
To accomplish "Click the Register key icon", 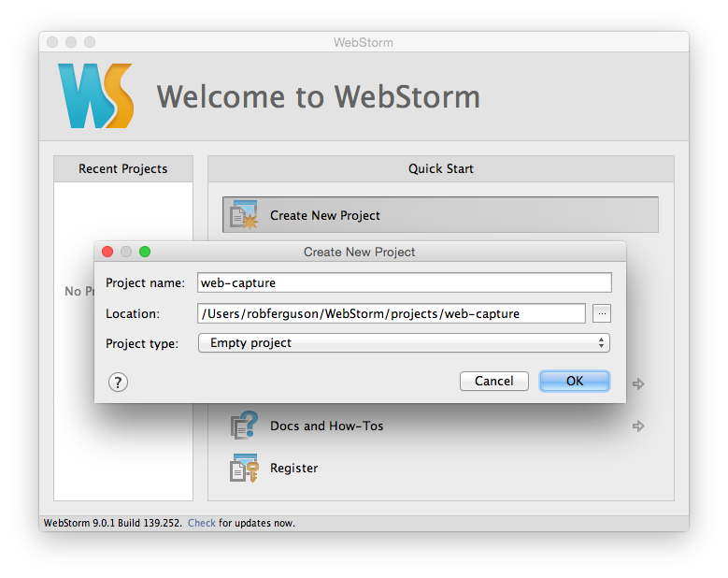I will point(244,468).
